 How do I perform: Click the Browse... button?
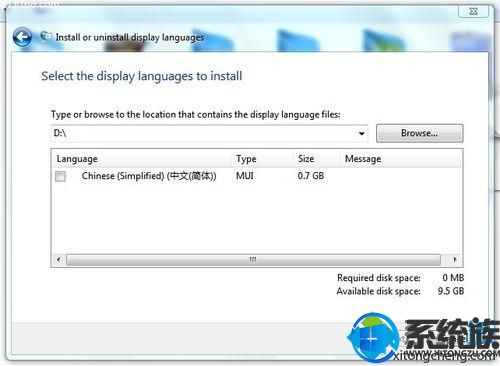point(419,133)
